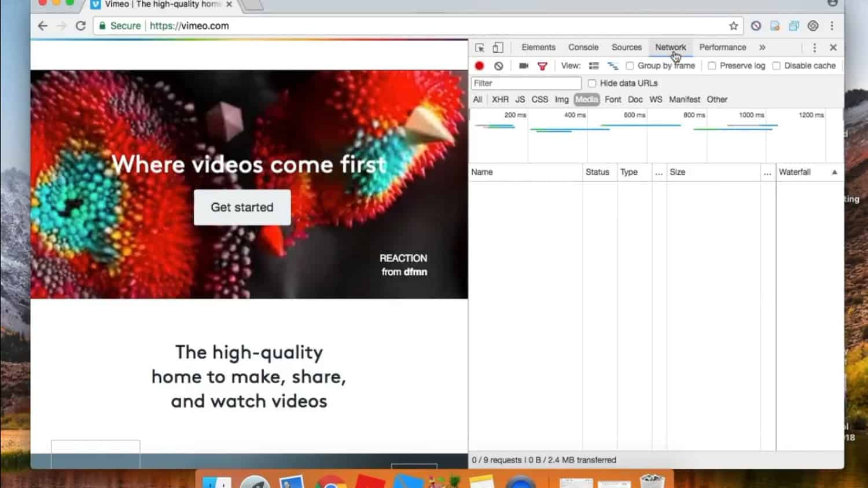Click the browser forward arrow
Viewport: 868px width, 488px height.
[x=61, y=25]
